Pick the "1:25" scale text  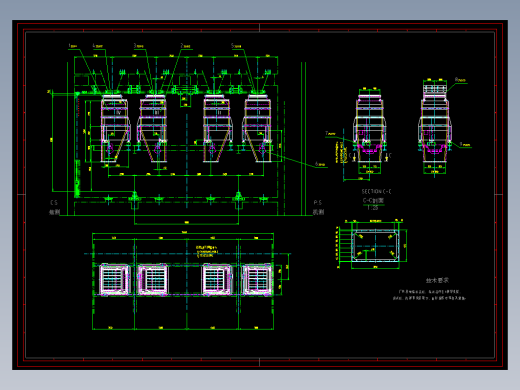(x=373, y=208)
